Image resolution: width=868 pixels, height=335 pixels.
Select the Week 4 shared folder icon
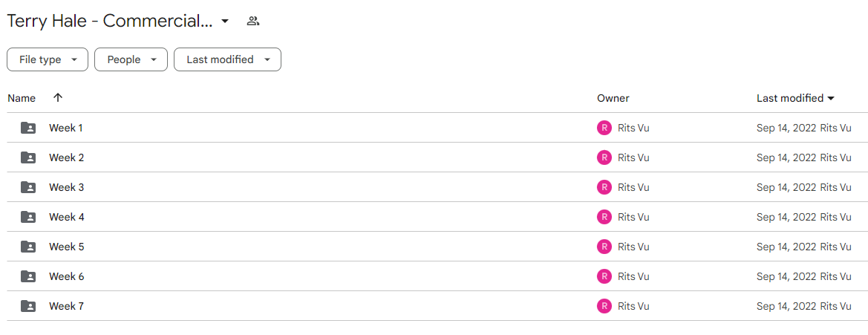click(x=28, y=217)
